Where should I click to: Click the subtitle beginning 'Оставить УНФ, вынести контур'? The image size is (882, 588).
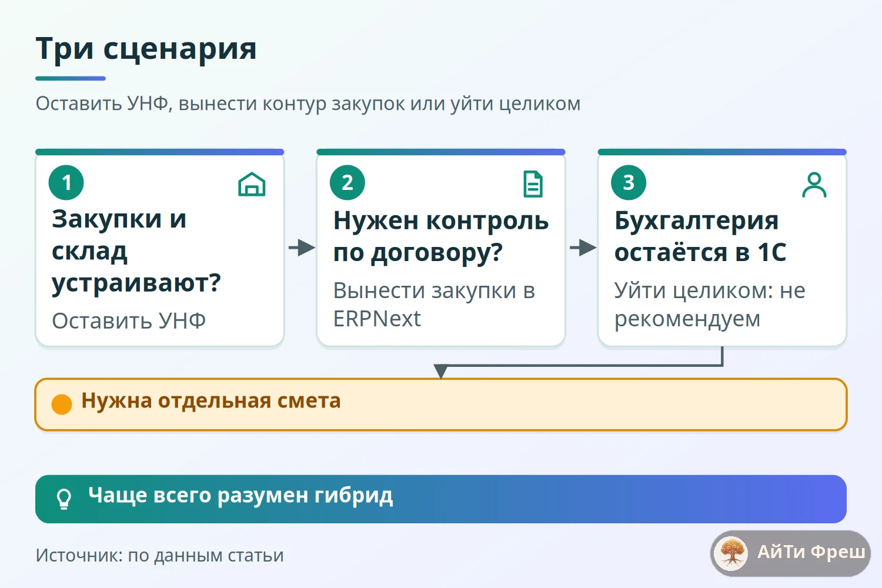308,104
